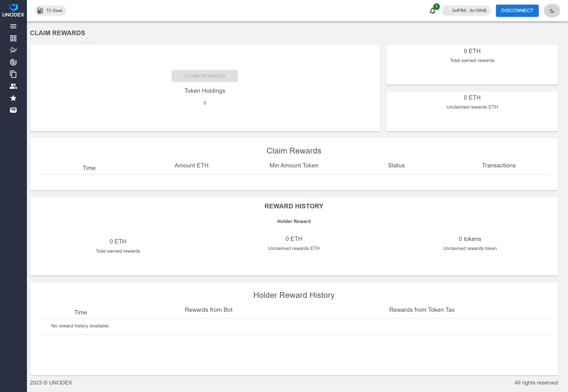This screenshot has width=568, height=392.
Task: Click the UNODEX logo
Action: (13, 10)
